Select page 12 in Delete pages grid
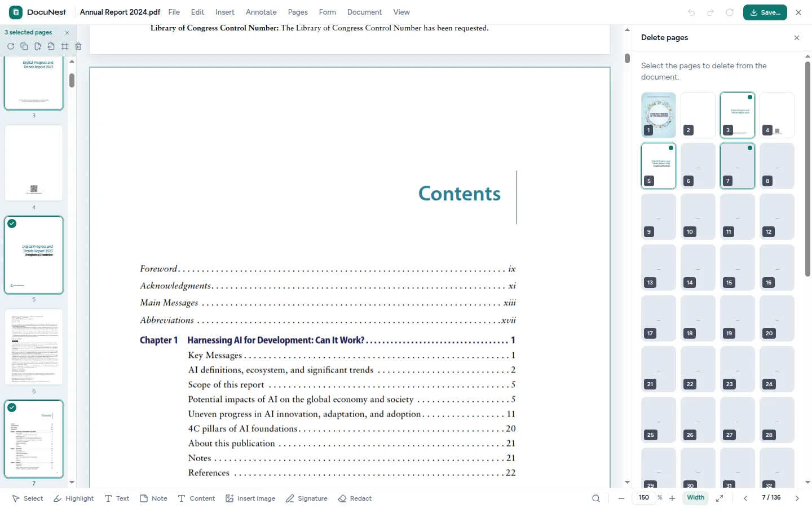Viewport: 812px width, 508px height. pos(777,217)
